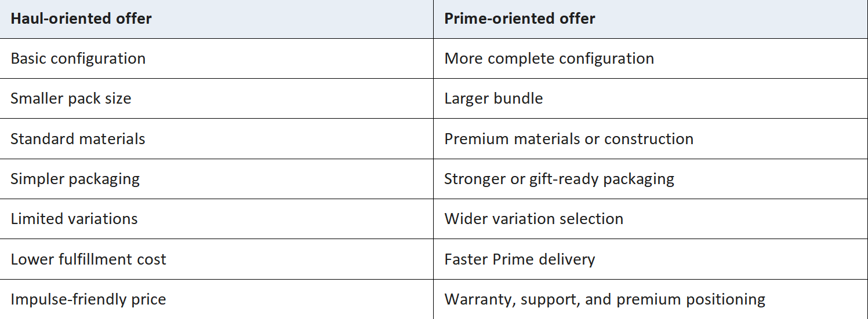Select the 'Impulse-friendly price' cell
This screenshot has width=868, height=319.
[x=216, y=299]
